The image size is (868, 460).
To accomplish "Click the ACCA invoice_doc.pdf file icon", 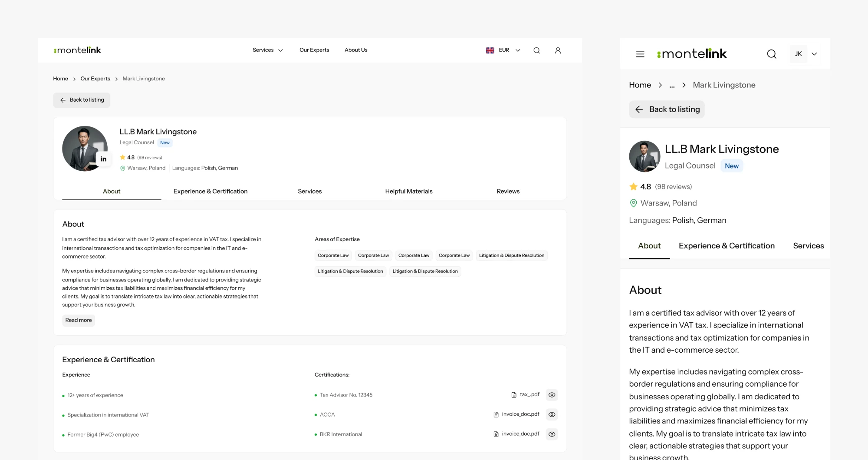I will point(496,414).
